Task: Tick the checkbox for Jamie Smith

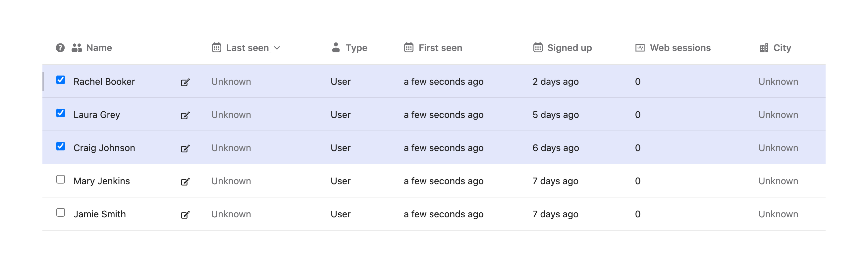Action: pos(61,212)
